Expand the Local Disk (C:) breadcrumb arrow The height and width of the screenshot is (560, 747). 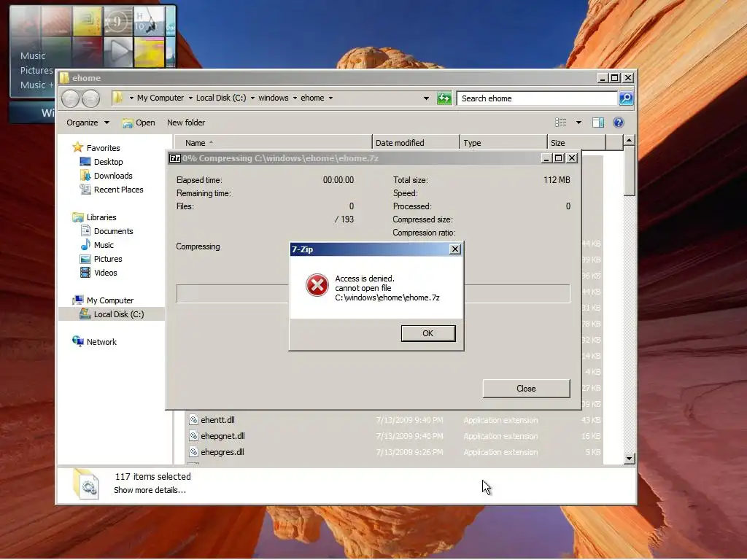tap(252, 98)
